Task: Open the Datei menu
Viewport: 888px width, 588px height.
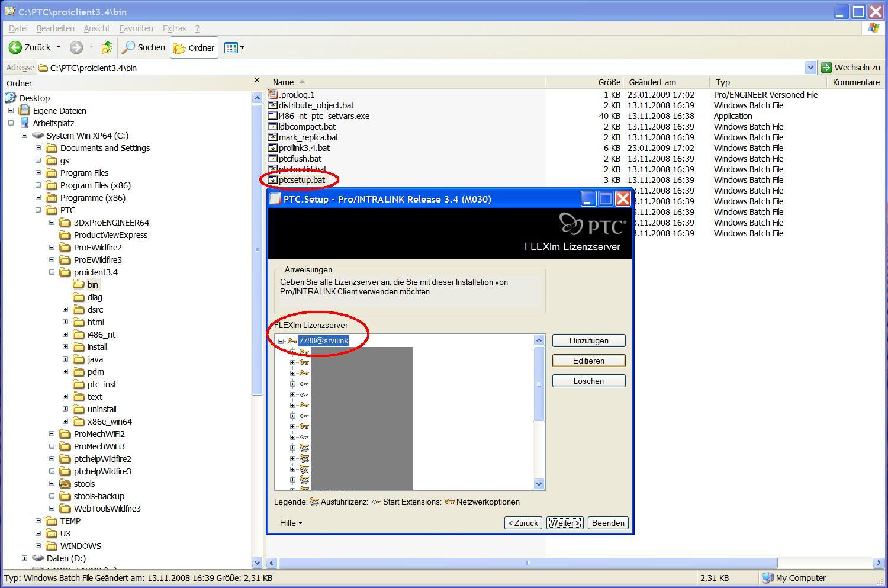Action: pos(18,28)
